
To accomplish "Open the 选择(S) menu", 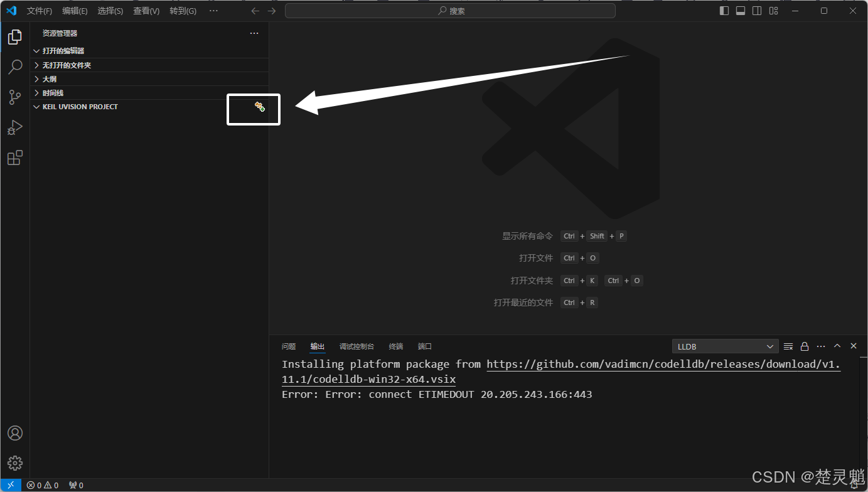I will [x=110, y=11].
